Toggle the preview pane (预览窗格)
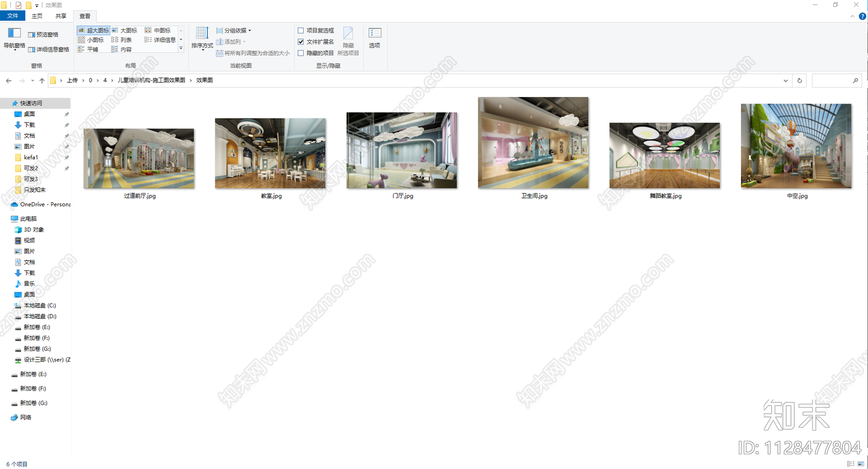Screen dimensions: 868x469 [x=43, y=35]
